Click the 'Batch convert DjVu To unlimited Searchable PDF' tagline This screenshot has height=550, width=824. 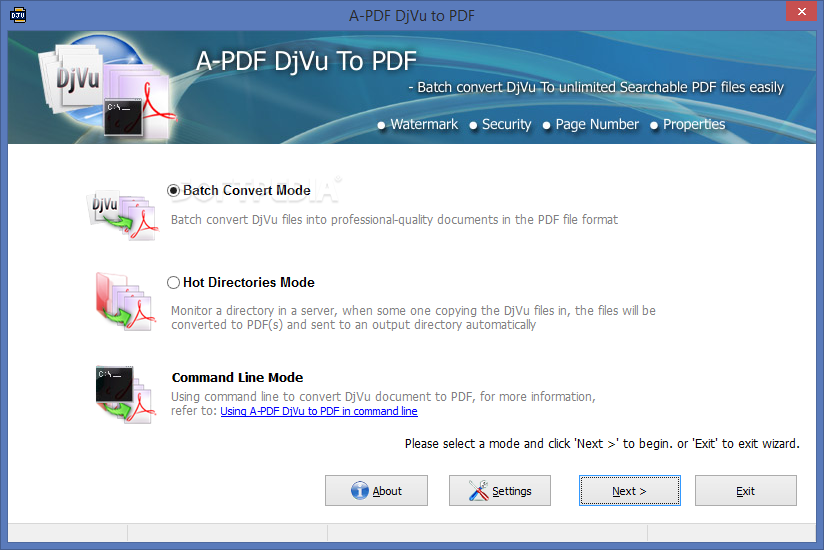596,87
